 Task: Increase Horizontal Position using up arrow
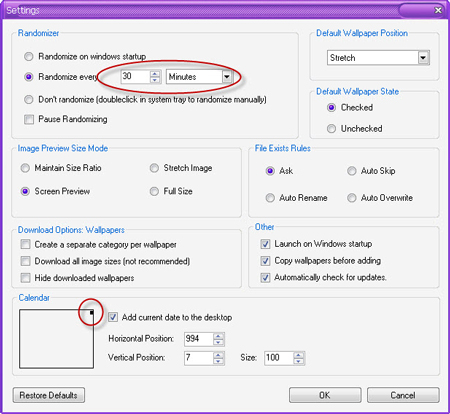point(218,336)
